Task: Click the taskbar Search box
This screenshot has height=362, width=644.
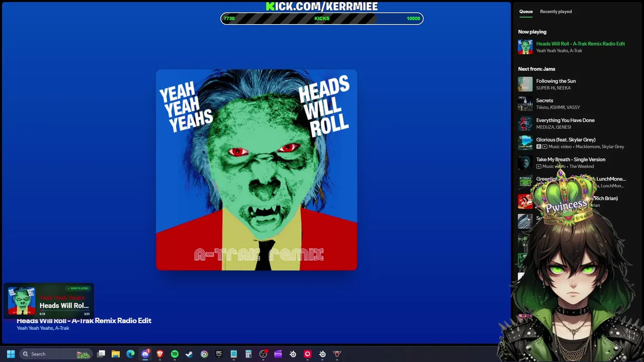Action: [x=56, y=354]
